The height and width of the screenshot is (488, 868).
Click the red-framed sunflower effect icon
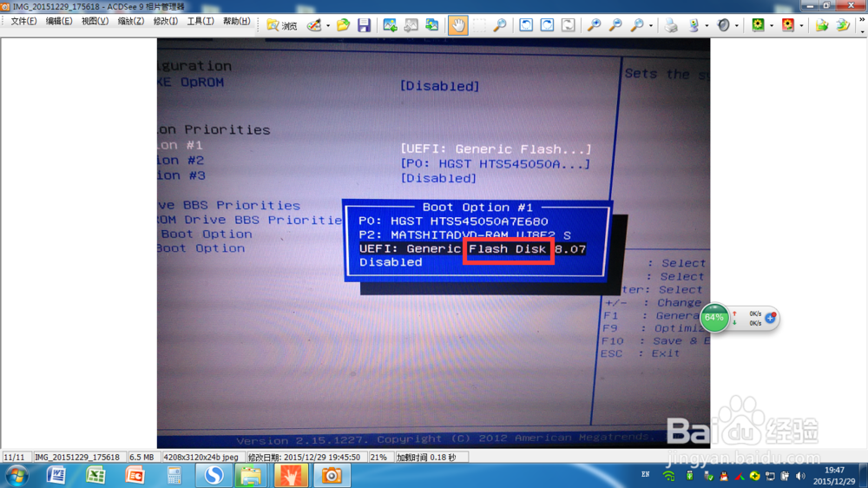coord(788,25)
